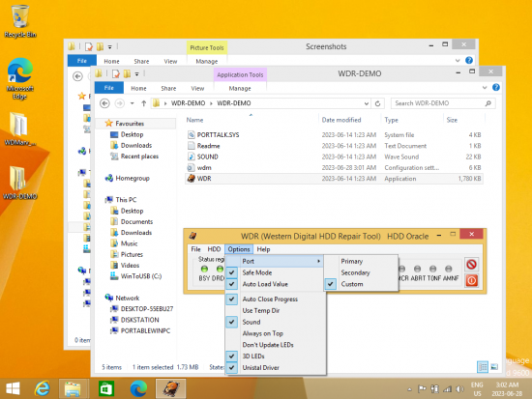Sort files by Date modified column
Image resolution: width=532 pixels, height=399 pixels.
[341, 120]
